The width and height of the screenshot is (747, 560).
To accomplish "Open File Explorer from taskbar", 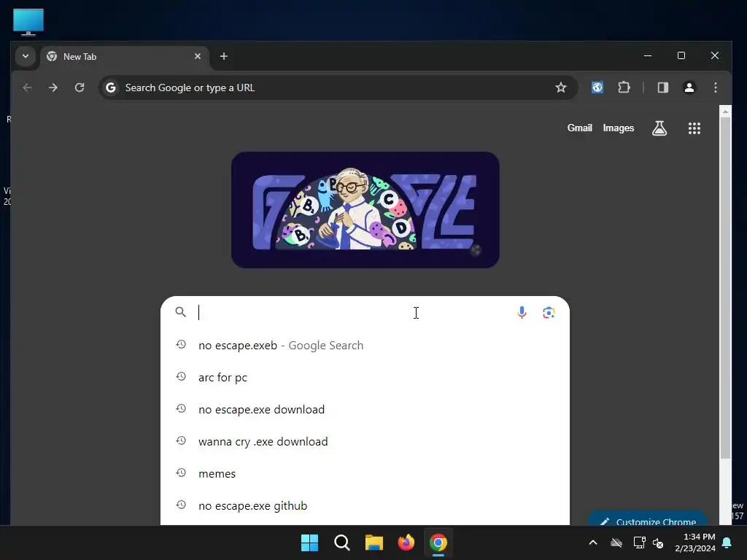I will (x=374, y=542).
